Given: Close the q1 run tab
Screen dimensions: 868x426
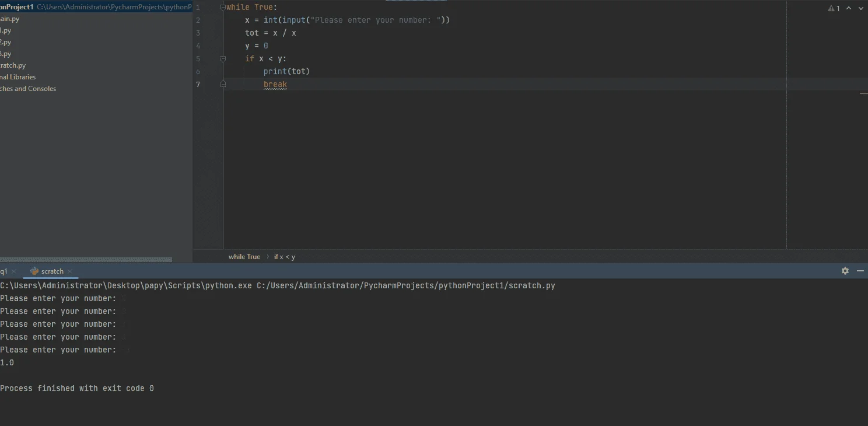Looking at the screenshot, I should tap(14, 271).
